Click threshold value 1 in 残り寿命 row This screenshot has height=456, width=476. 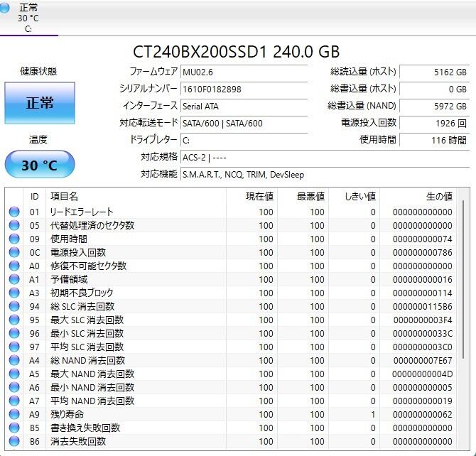[373, 415]
